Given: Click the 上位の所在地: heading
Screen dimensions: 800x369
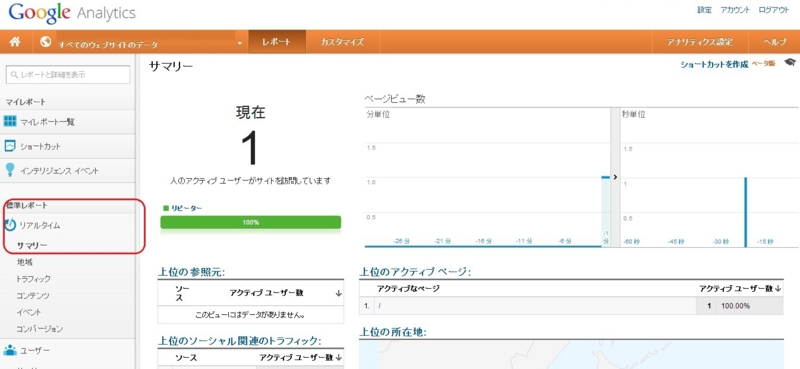Looking at the screenshot, I should coord(393,332).
